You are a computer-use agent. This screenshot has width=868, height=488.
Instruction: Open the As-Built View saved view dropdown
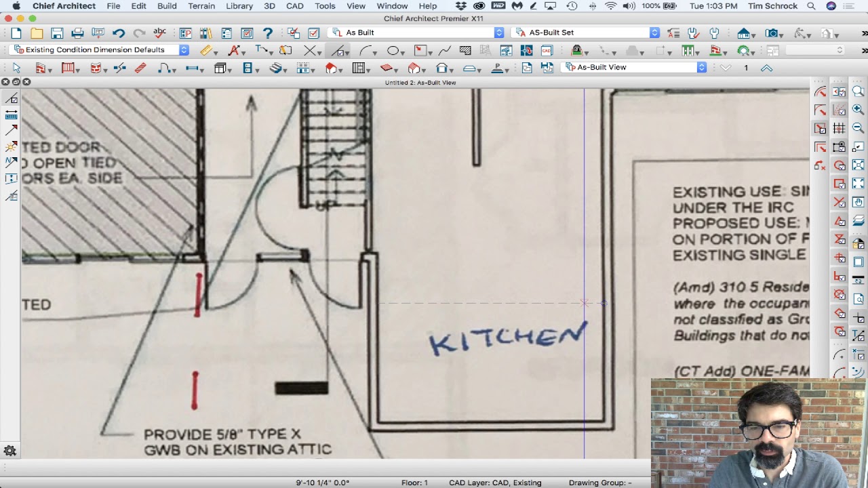635,67
